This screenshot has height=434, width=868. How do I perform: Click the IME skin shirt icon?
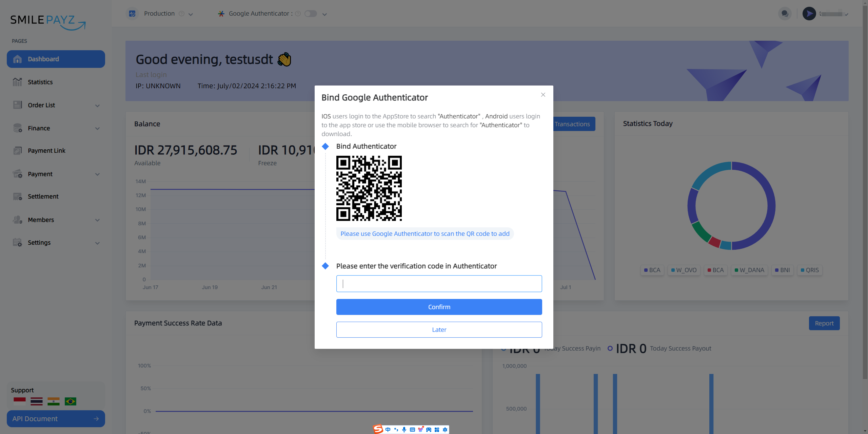coord(421,430)
